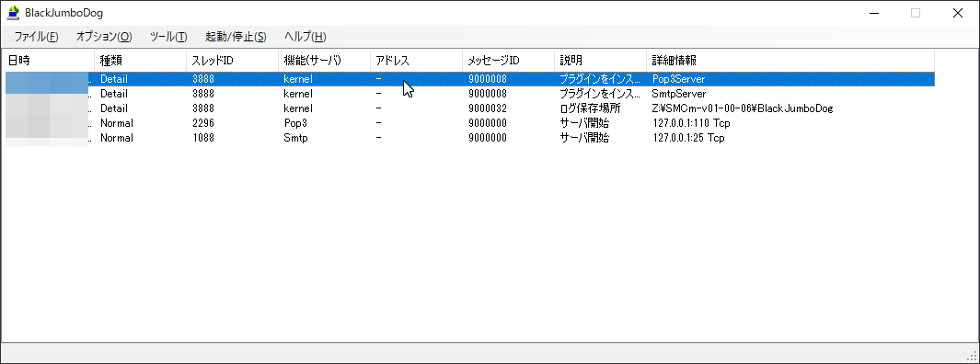Open the ファイル(F) menu
Screen dimensions: 980x364
[x=36, y=37]
